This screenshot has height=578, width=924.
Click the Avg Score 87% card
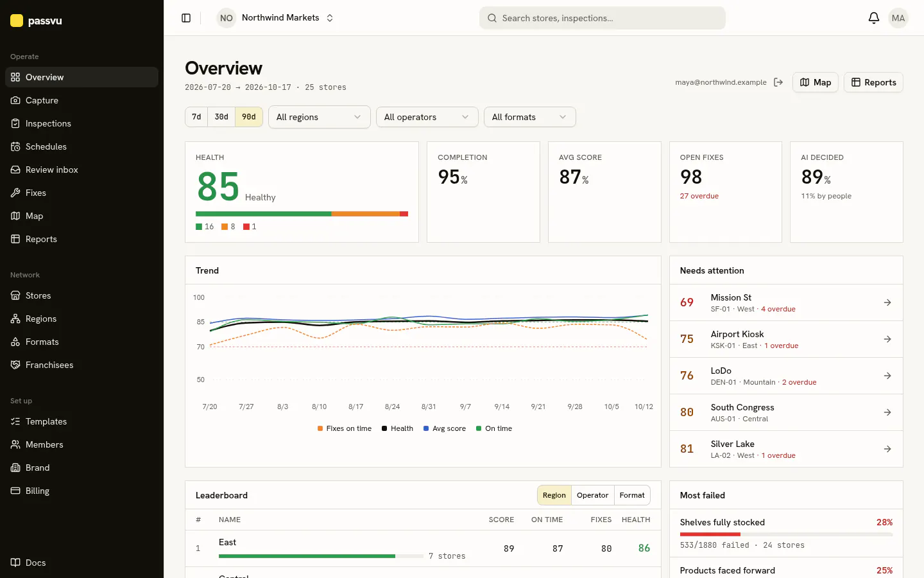point(604,192)
